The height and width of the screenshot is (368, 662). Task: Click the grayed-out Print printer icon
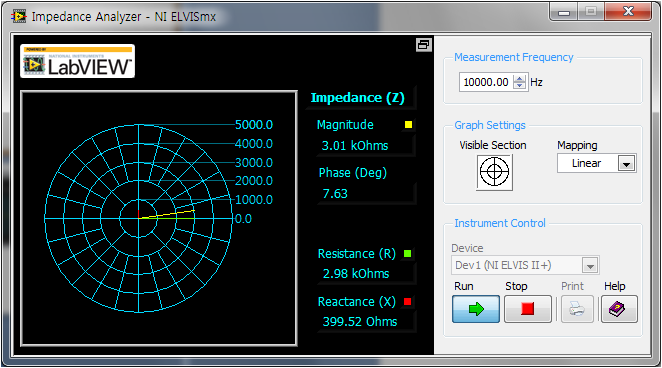(577, 309)
